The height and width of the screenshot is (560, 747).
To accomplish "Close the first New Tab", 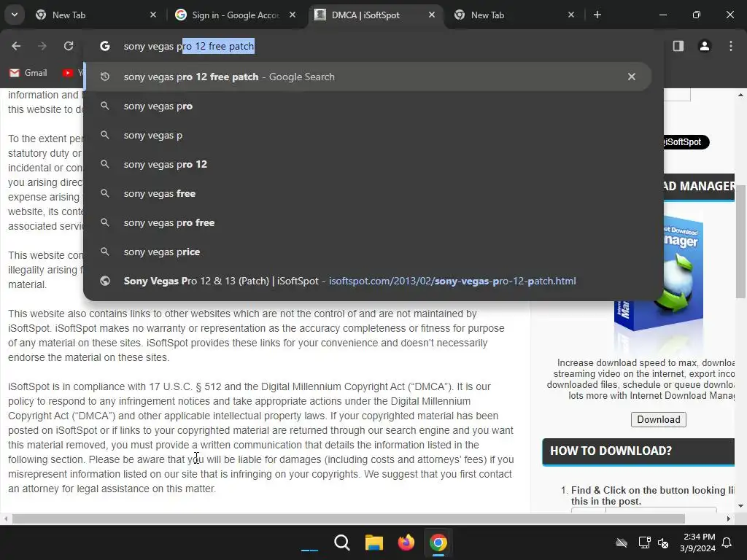I will click(153, 15).
